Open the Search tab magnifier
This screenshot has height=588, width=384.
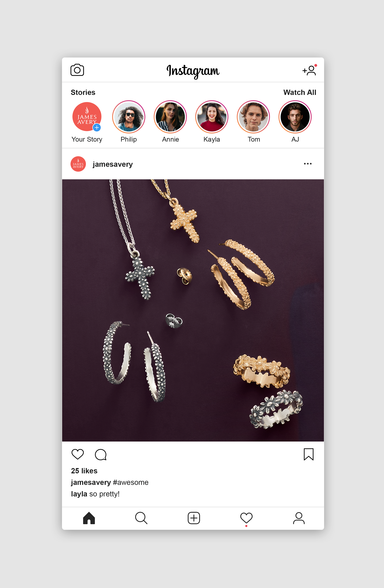point(141,518)
